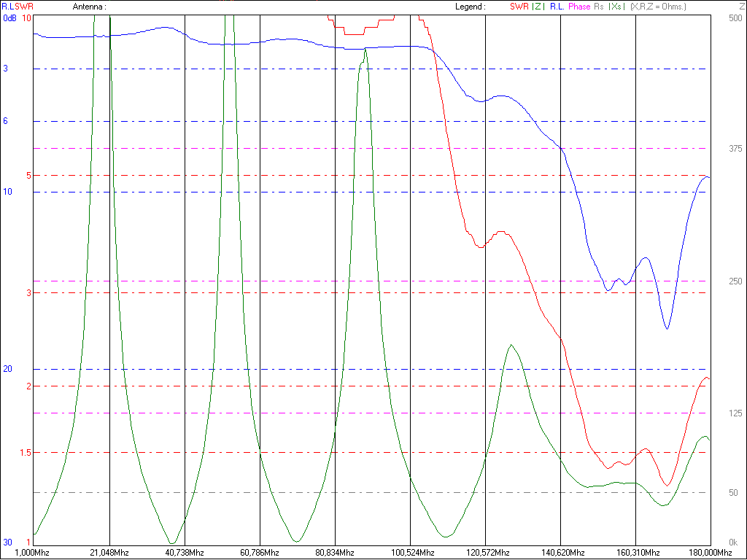Click the 250 value on impedance axis
This screenshot has height=560, width=747.
pos(735,281)
